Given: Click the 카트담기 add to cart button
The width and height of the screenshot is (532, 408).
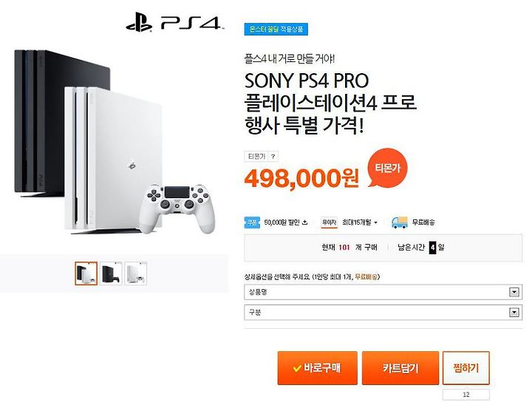Looking at the screenshot, I should (x=400, y=368).
